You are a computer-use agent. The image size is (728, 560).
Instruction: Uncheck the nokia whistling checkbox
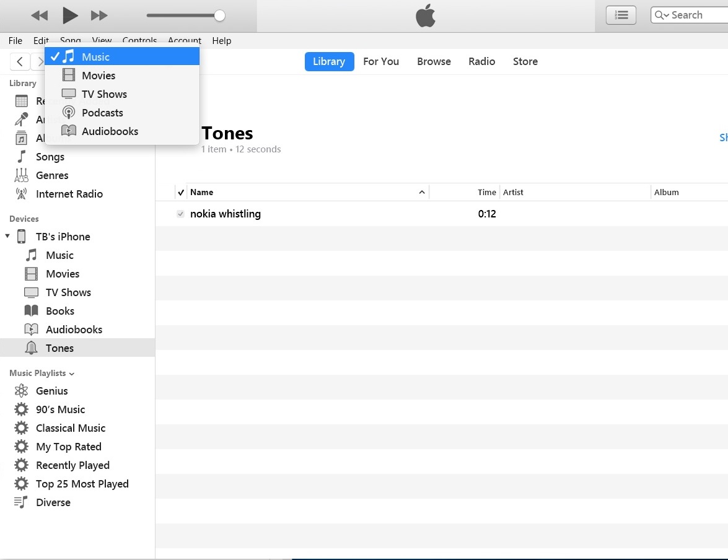point(181,214)
